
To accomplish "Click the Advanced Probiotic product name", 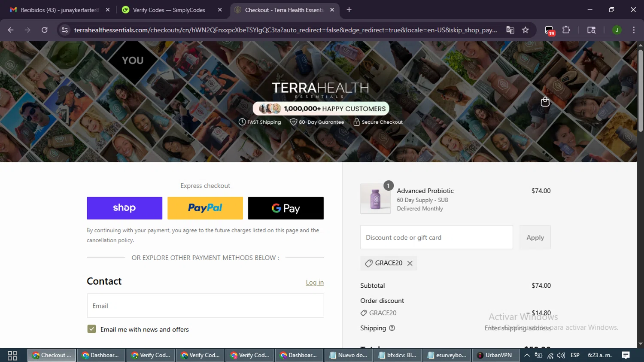I will coord(425,191).
